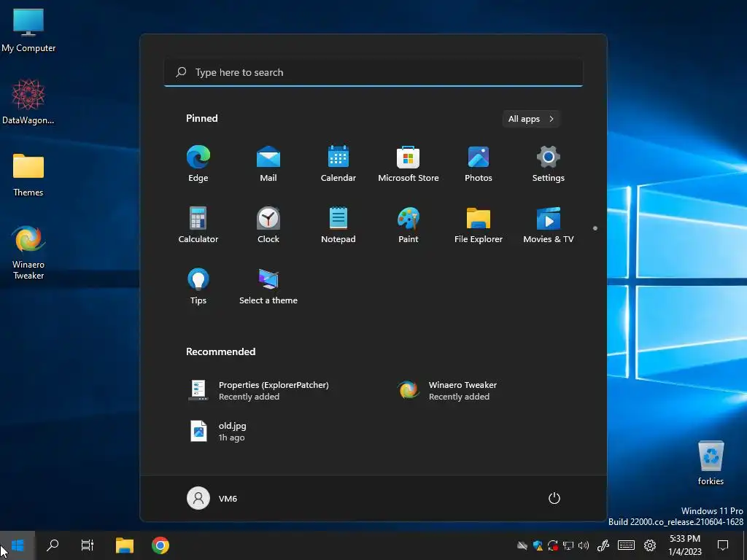
Task: Launch the Clock app
Action: [268, 225]
